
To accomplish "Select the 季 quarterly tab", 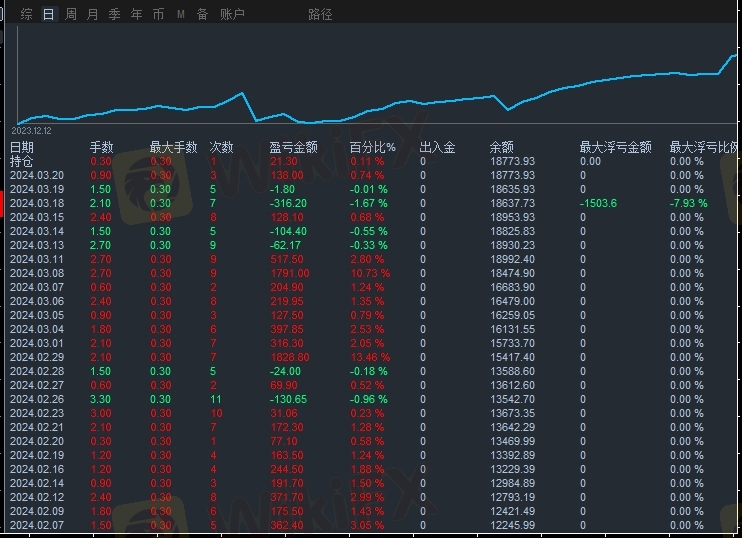I will [x=114, y=15].
